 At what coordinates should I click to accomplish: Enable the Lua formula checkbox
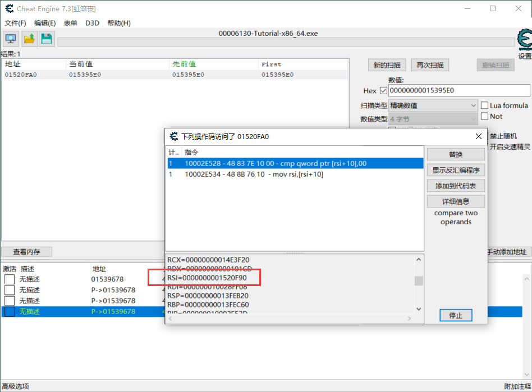(484, 105)
